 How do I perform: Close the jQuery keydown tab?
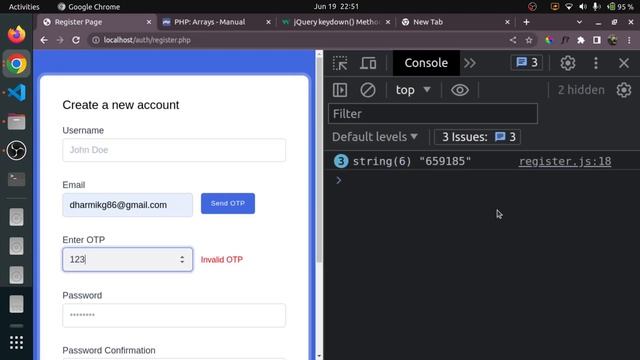(388, 22)
